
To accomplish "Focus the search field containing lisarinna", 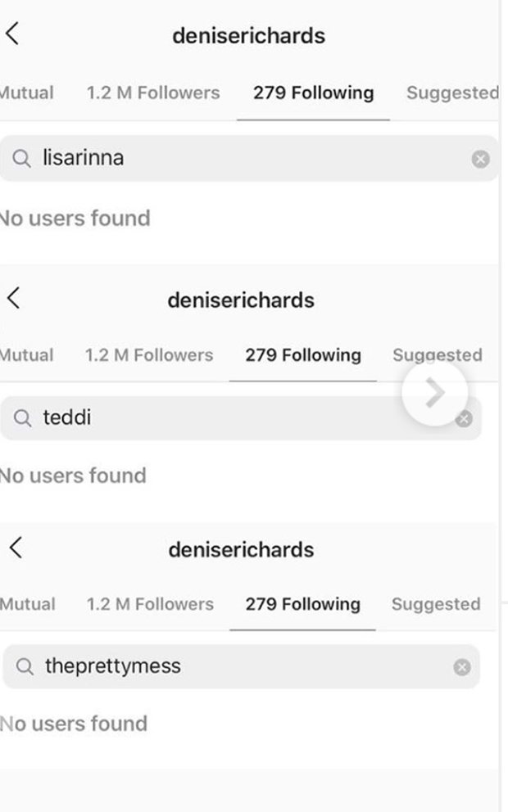I will [246, 159].
